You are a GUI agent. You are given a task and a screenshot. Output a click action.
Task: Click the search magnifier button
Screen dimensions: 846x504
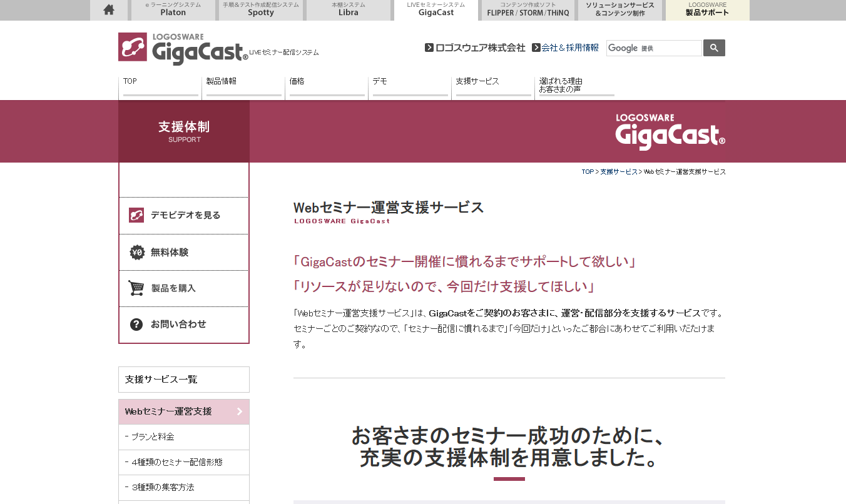click(714, 48)
